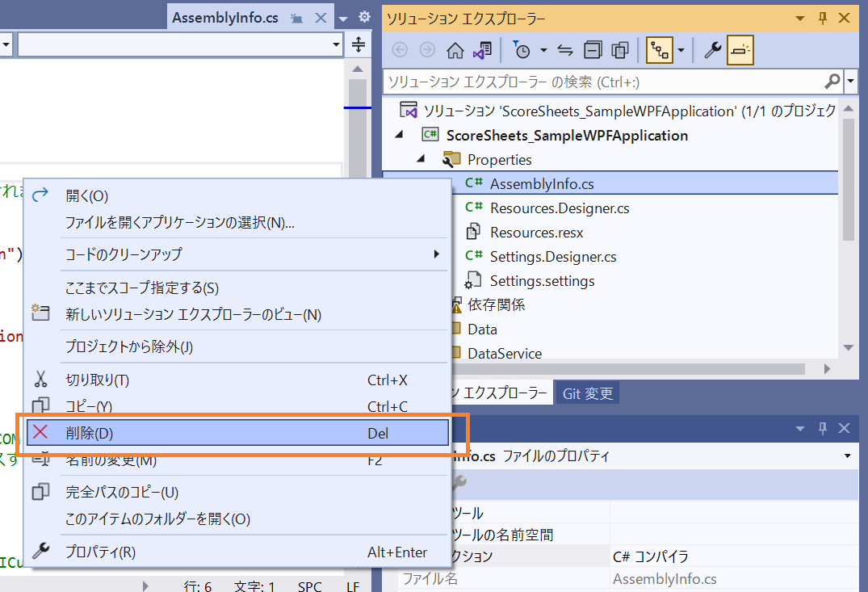Switch views with the Visual Studio solution/folder icon

pos(482,50)
